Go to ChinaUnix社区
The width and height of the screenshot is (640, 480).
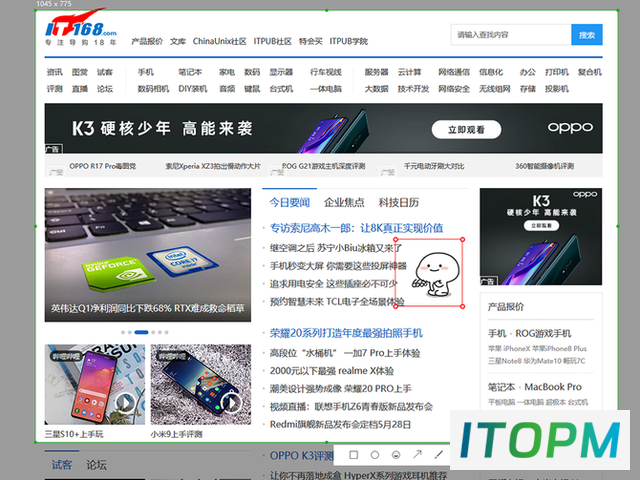(x=220, y=41)
